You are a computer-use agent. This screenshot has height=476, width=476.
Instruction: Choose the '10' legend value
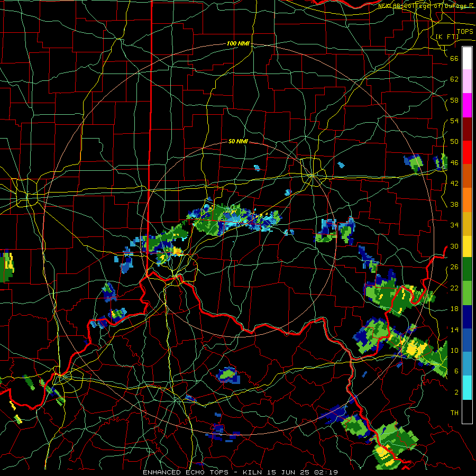tap(454, 350)
